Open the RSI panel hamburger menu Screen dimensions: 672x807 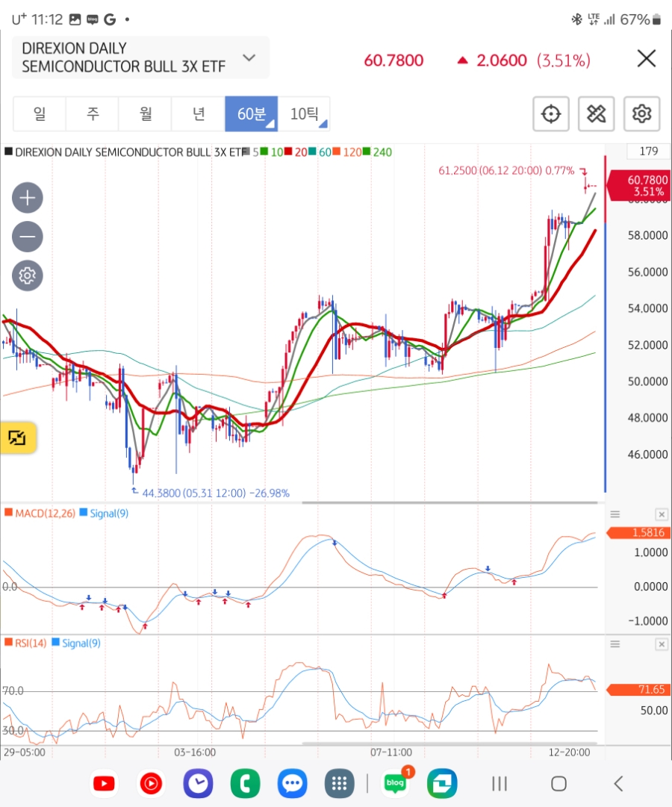click(x=615, y=644)
